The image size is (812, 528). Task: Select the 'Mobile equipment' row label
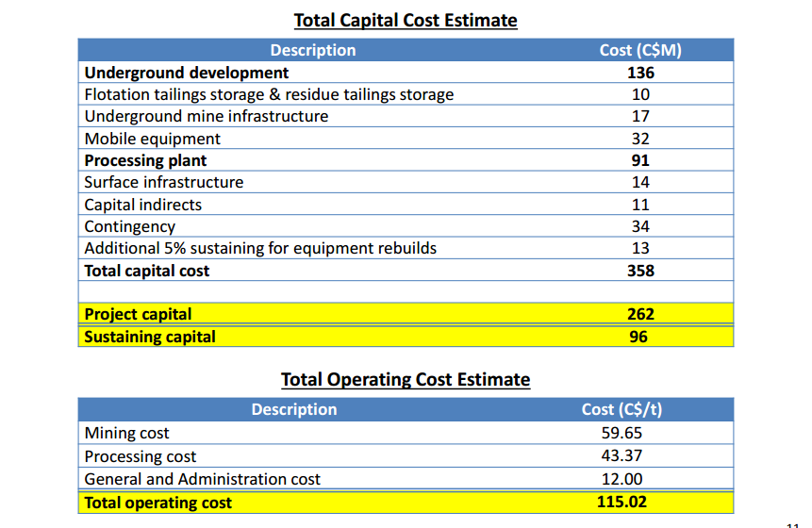coord(152,139)
